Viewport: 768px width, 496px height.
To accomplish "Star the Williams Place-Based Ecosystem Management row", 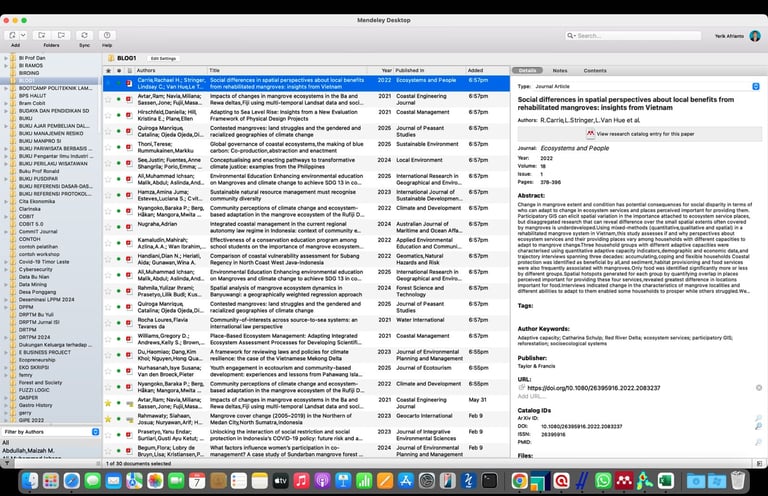I will pyautogui.click(x=108, y=339).
